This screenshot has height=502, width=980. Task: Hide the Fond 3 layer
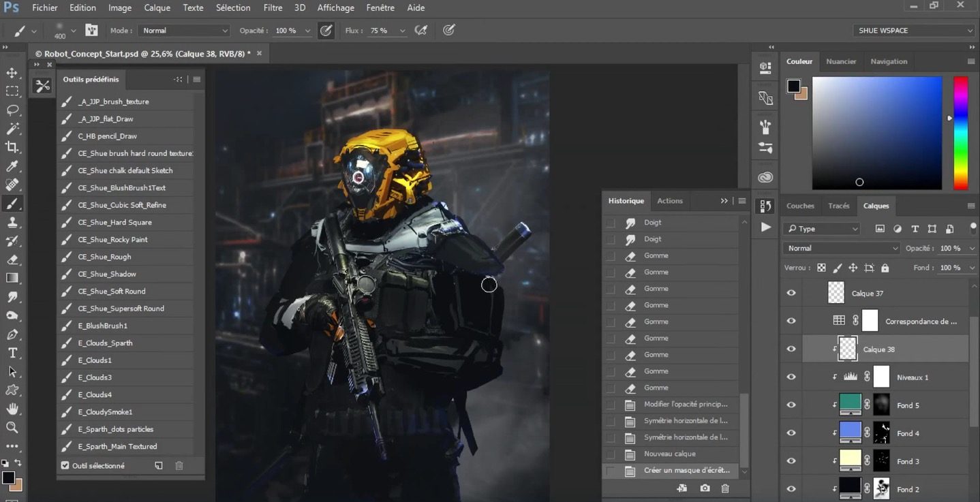791,460
